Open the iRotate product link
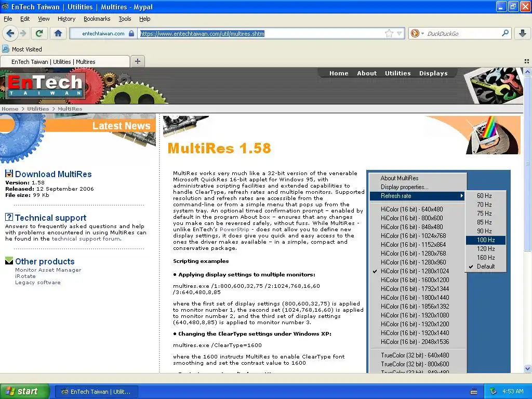Image resolution: width=532 pixels, height=399 pixels. 25,276
